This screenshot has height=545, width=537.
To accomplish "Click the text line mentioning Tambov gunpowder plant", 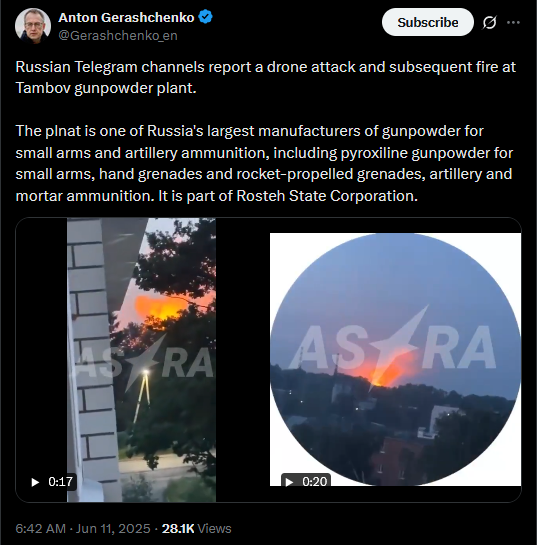I will coord(106,88).
